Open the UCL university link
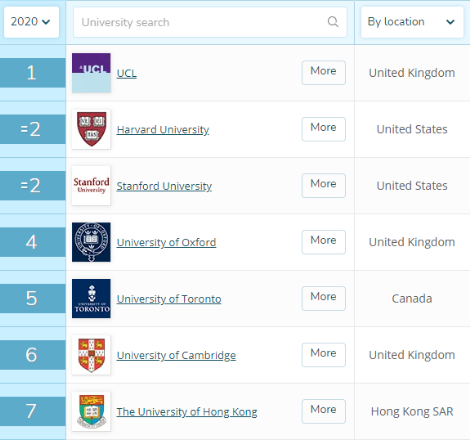The width and height of the screenshot is (473, 441). (127, 73)
